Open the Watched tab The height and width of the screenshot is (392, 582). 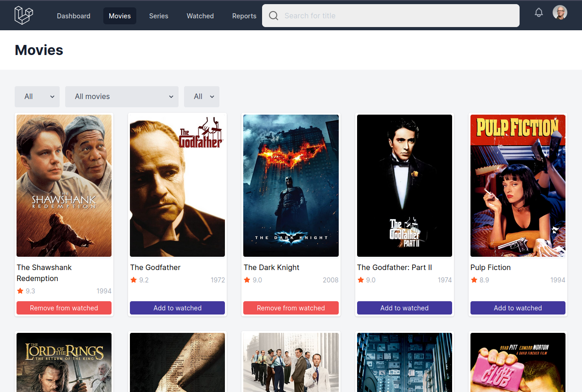[200, 16]
